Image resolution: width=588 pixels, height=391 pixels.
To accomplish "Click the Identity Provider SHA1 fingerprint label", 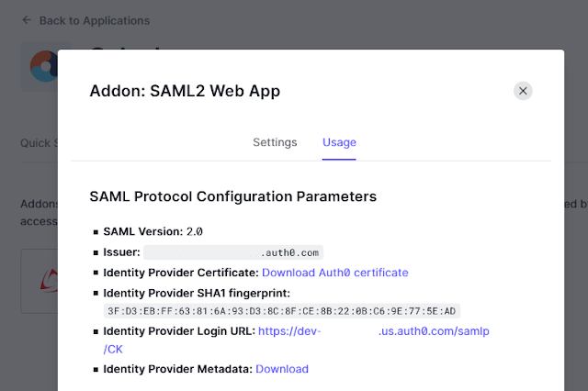I will click(x=197, y=294).
